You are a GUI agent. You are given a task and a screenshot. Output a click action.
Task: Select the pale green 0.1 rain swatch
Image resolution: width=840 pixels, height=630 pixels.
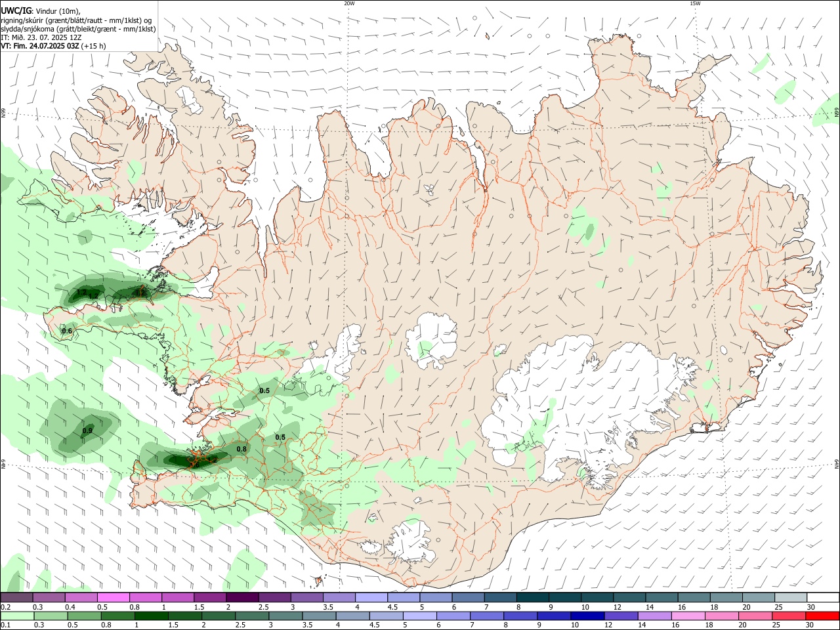pos(17,616)
